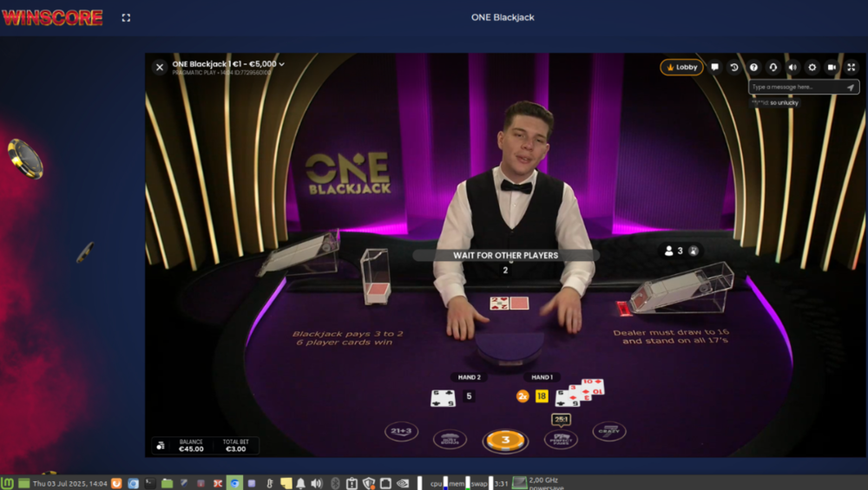Click the main bet chip showing 3

click(x=505, y=441)
